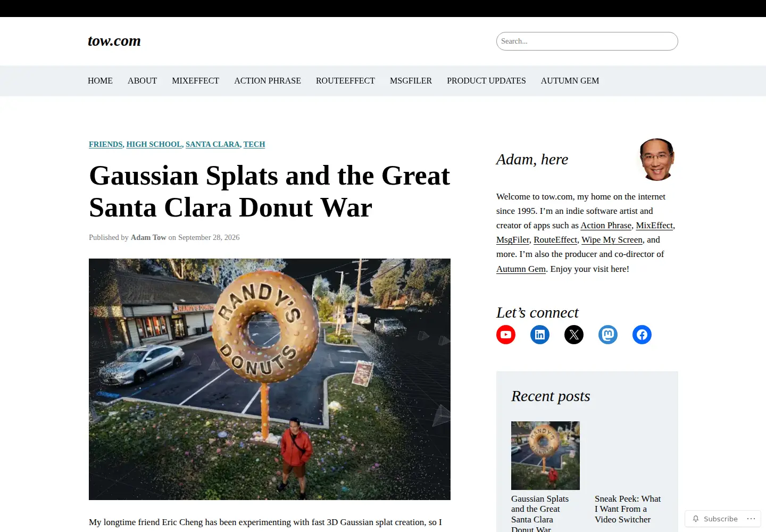Open the ROUTEEFFECT menu item
This screenshot has width=766, height=532.
[x=345, y=81]
